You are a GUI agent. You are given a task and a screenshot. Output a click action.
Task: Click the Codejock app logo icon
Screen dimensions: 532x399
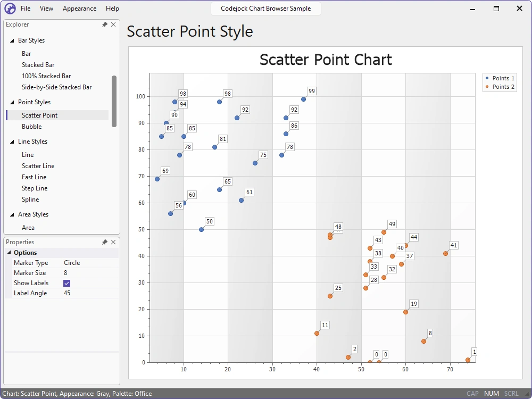(10, 9)
